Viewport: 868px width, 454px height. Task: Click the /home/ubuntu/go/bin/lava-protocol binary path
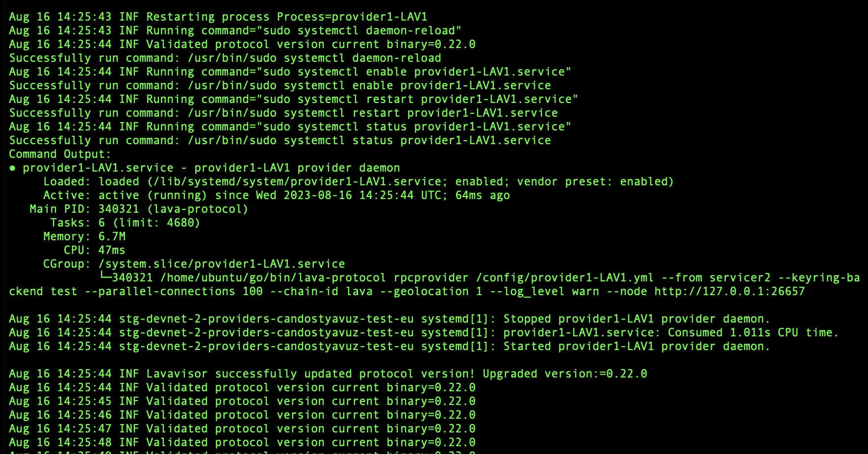(x=273, y=277)
